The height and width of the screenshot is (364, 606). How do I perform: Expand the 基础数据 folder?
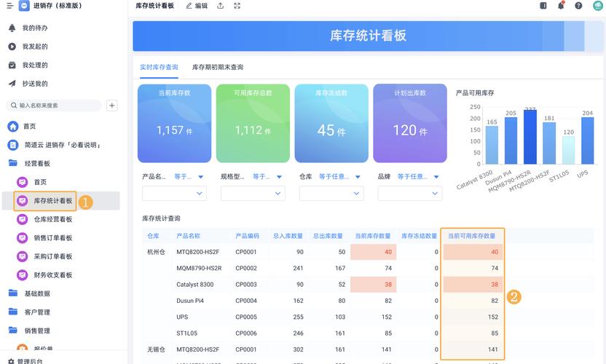point(29,293)
